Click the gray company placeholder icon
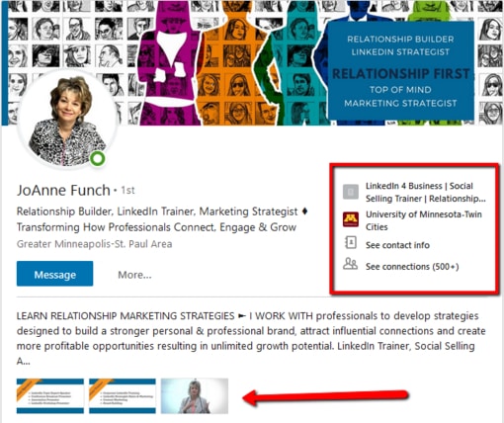The image size is (504, 423). 351,192
